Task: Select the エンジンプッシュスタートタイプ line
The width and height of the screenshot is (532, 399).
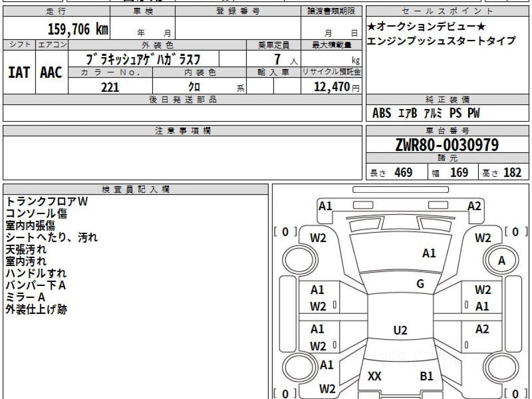Action: click(x=442, y=41)
